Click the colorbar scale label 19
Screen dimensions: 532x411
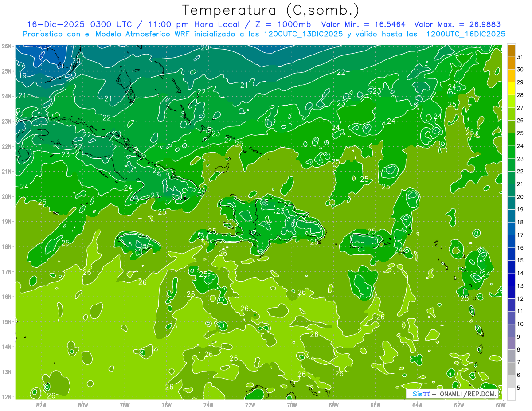point(520,210)
